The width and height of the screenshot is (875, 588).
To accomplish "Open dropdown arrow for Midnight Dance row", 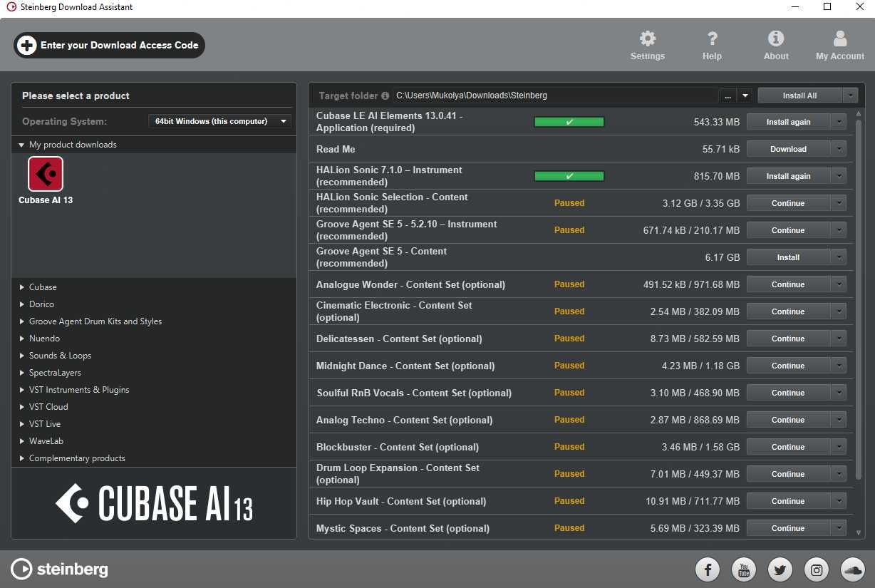I will (839, 366).
